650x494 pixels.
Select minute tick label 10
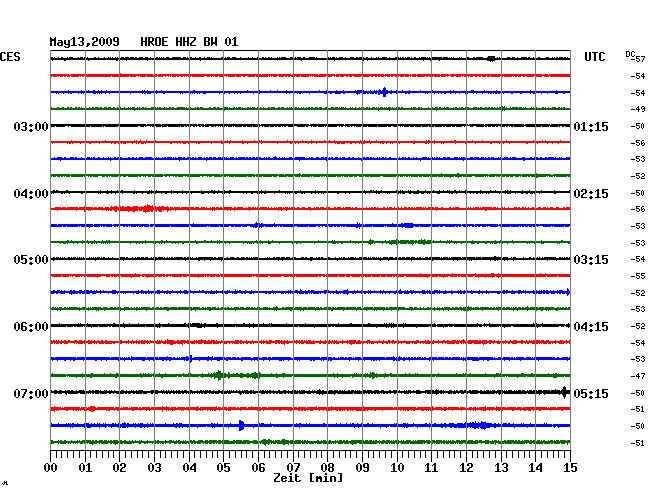[x=397, y=467]
